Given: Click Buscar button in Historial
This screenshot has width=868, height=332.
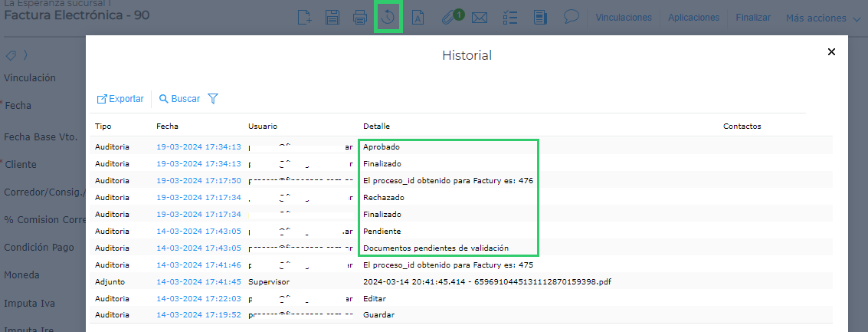Looking at the screenshot, I should pyautogui.click(x=179, y=99).
